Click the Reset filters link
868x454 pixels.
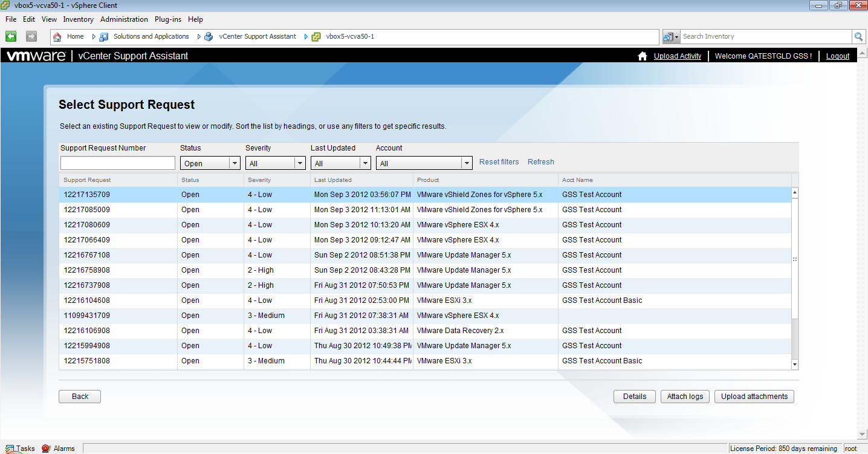[499, 162]
